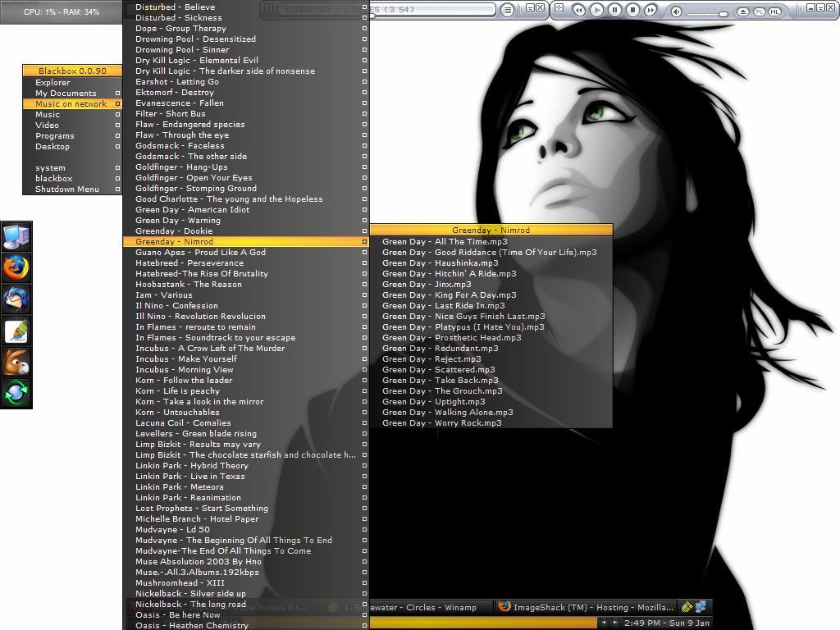The height and width of the screenshot is (630, 840).
Task: Play Green Day - Worry Rock.mp3
Action: click(491, 423)
